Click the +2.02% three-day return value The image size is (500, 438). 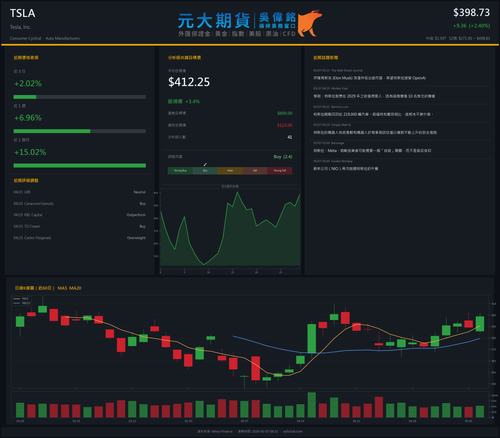(28, 83)
